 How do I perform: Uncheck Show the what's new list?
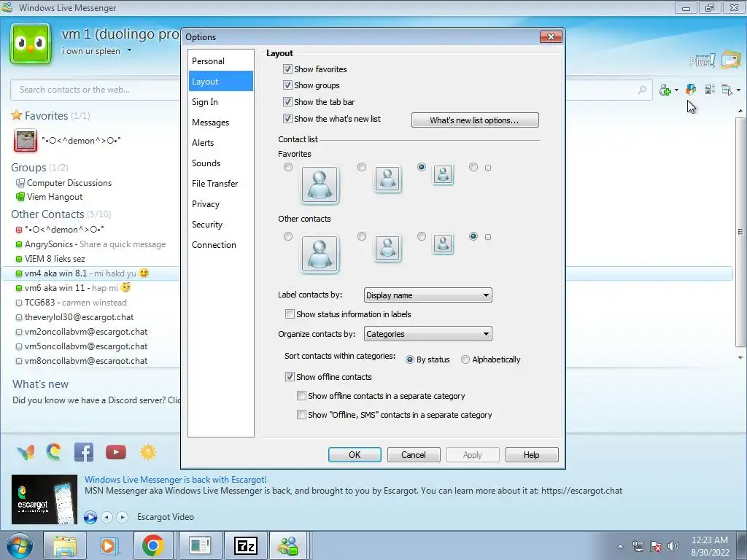click(x=287, y=119)
